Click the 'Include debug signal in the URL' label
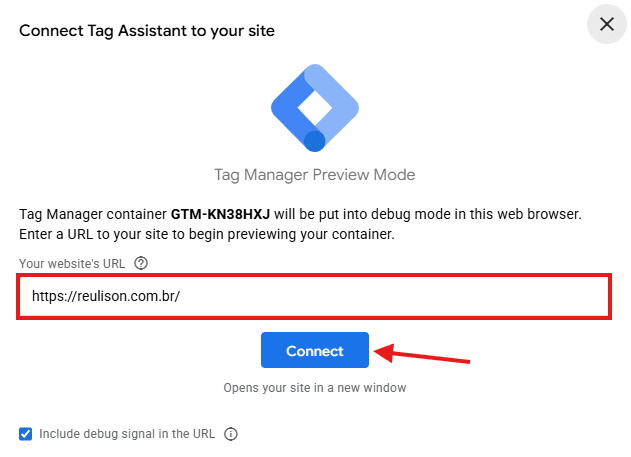 (x=129, y=434)
